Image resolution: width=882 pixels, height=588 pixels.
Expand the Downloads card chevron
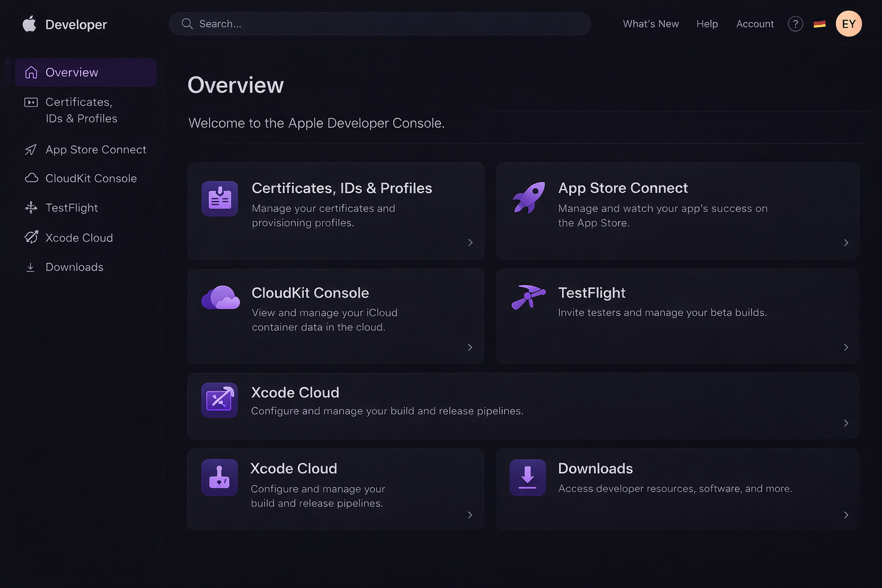click(845, 515)
